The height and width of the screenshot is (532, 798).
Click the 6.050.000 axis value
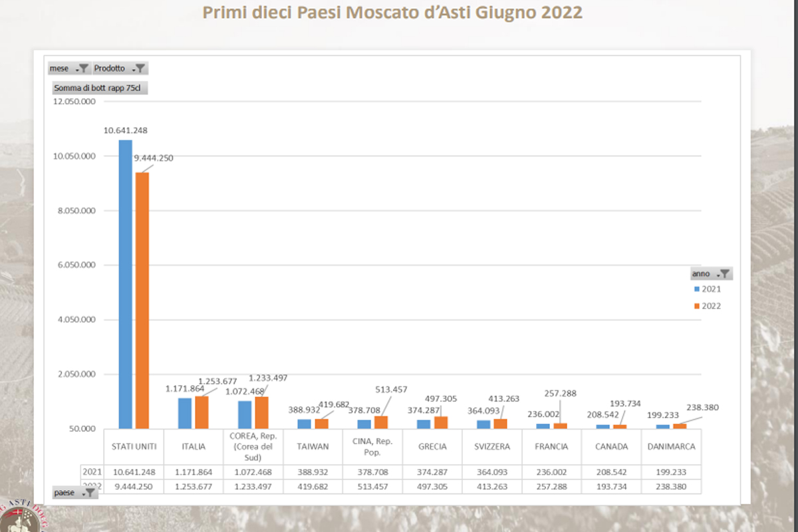coord(75,265)
